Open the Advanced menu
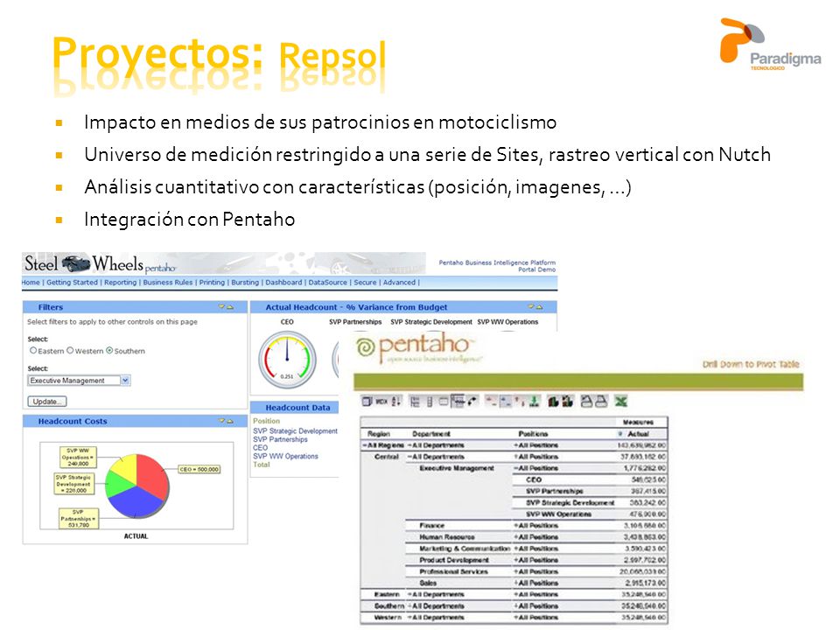The image size is (840, 630). click(399, 283)
